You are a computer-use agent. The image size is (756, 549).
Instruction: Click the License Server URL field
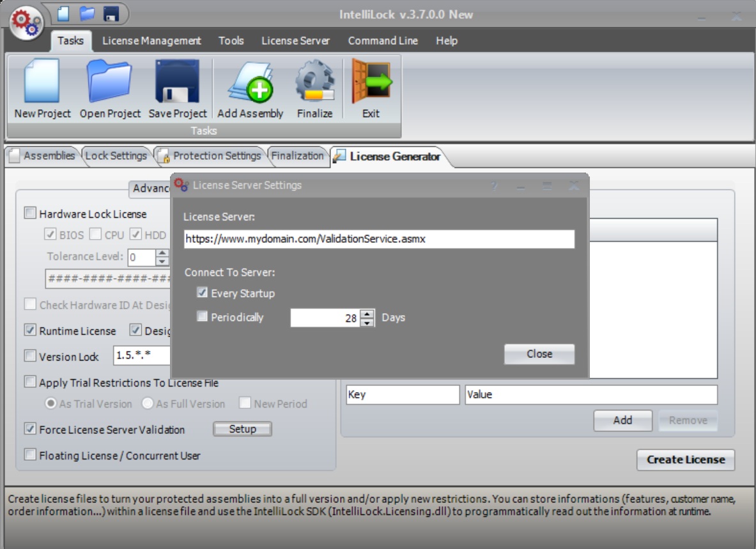(379, 239)
